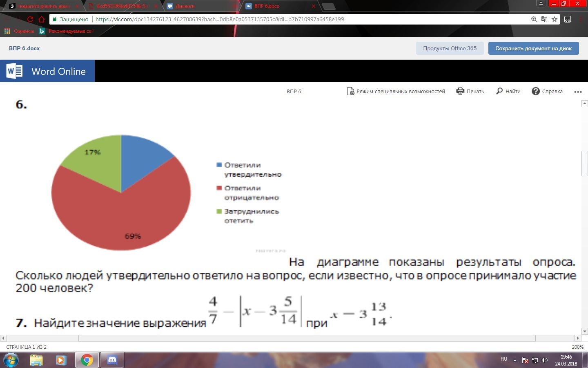The width and height of the screenshot is (588, 368).
Task: Click 'Сохранить документ на диск' button
Action: pyautogui.click(x=533, y=48)
